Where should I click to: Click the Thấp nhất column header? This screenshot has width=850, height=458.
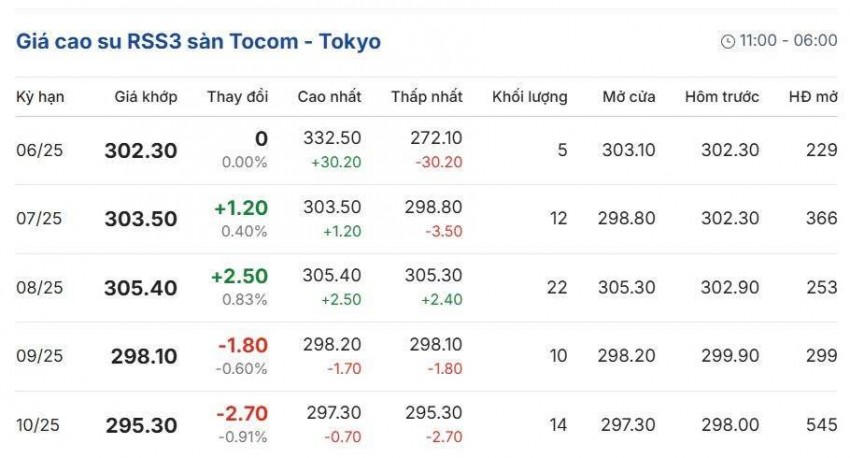click(x=427, y=97)
